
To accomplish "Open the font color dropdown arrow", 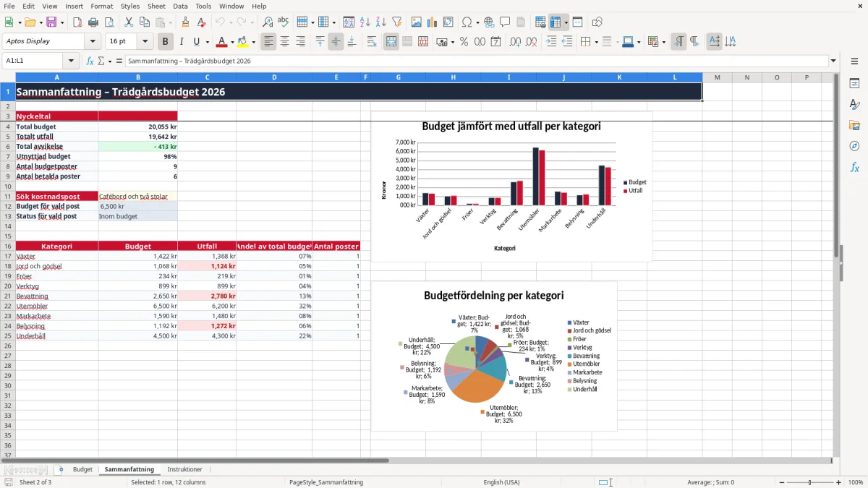I will 231,42.
